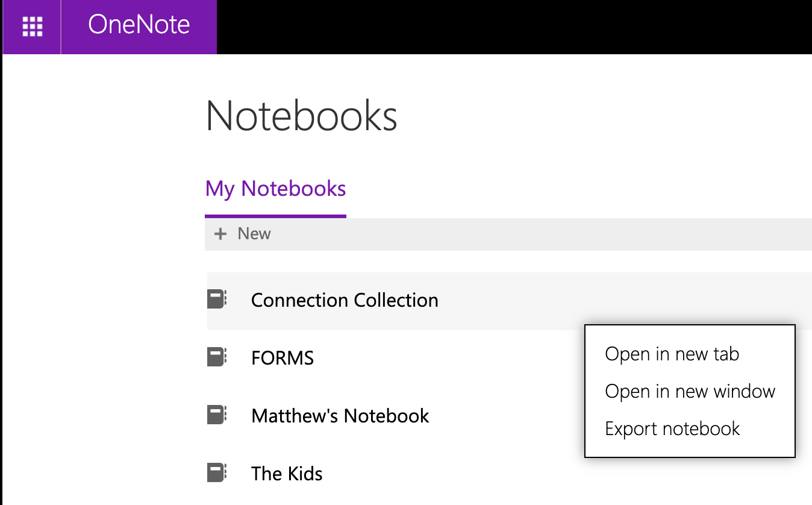Select the My Notebooks tab
The image size is (812, 505).
pyautogui.click(x=275, y=189)
